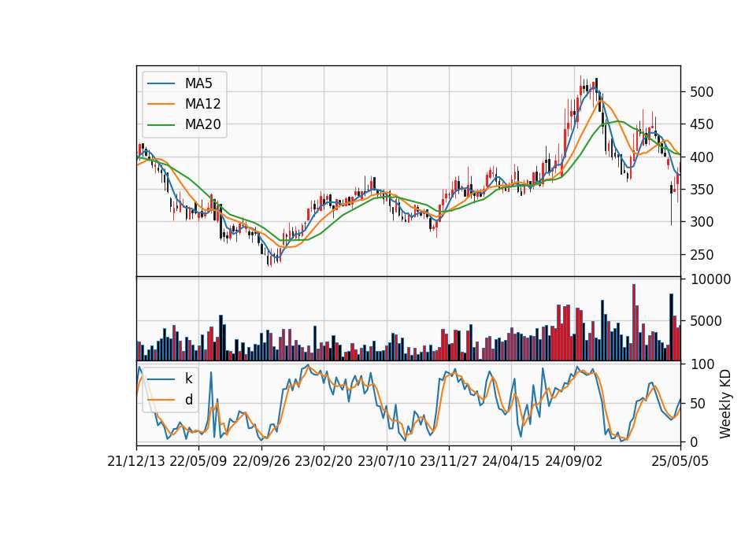Click the 250 price axis label
Screen dimensions: 756x543
(x=702, y=255)
